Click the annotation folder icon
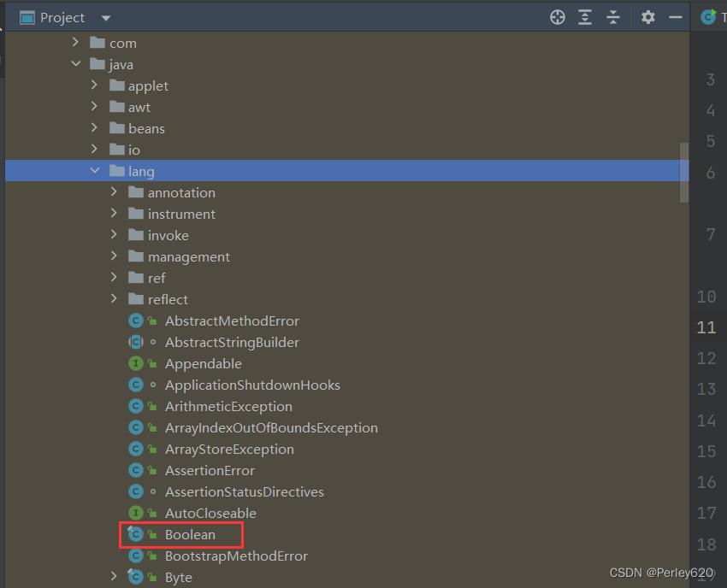The image size is (727, 588). [136, 192]
